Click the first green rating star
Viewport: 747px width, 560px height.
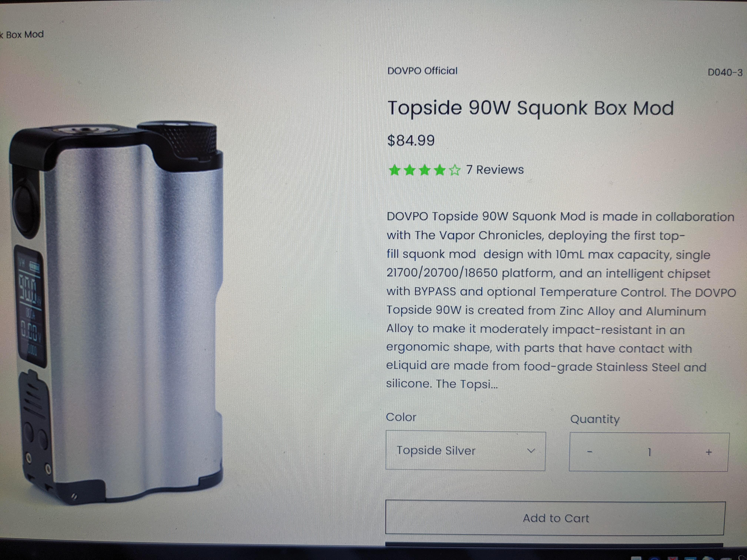click(394, 170)
